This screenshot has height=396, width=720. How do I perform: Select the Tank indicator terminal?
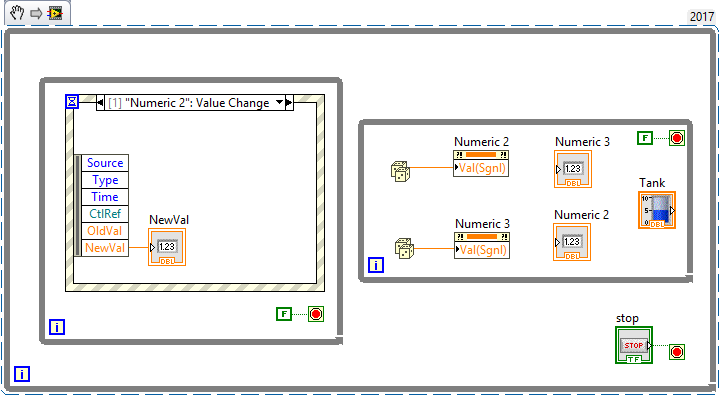point(657,210)
